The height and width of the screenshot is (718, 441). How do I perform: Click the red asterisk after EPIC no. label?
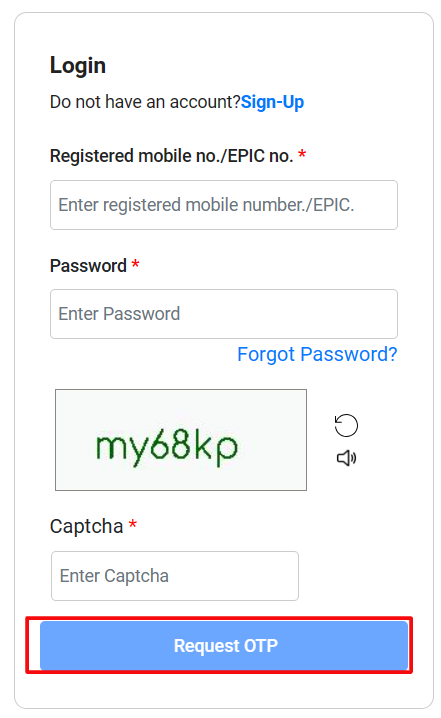click(x=302, y=154)
